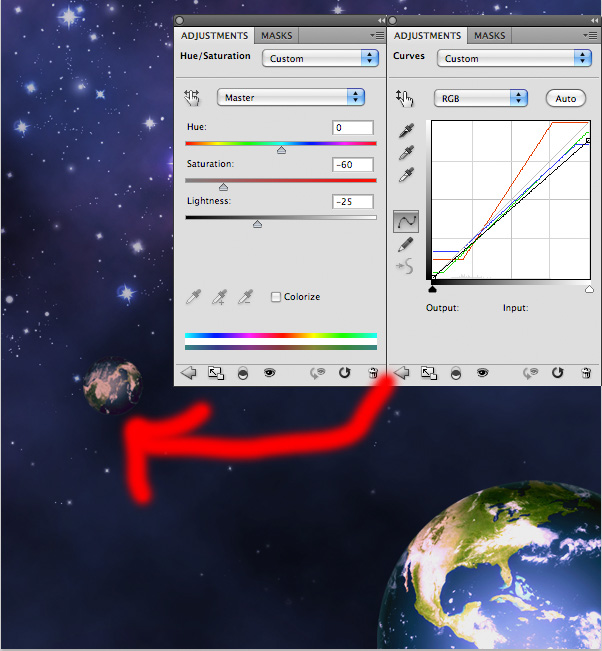The image size is (602, 651).
Task: Open the Master color range dropdown
Action: pos(291,98)
